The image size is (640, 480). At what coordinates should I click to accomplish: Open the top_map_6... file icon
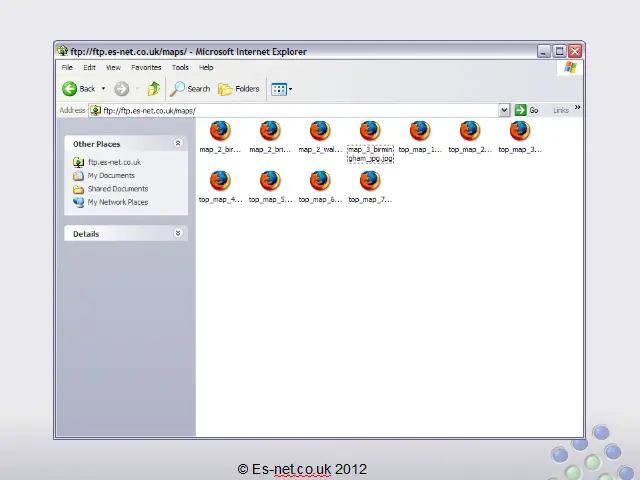(320, 181)
